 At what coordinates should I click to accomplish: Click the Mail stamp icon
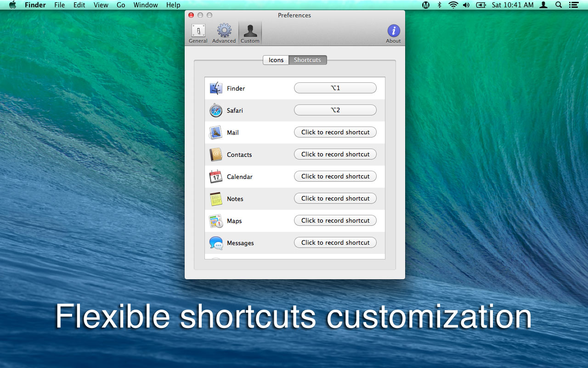(216, 132)
